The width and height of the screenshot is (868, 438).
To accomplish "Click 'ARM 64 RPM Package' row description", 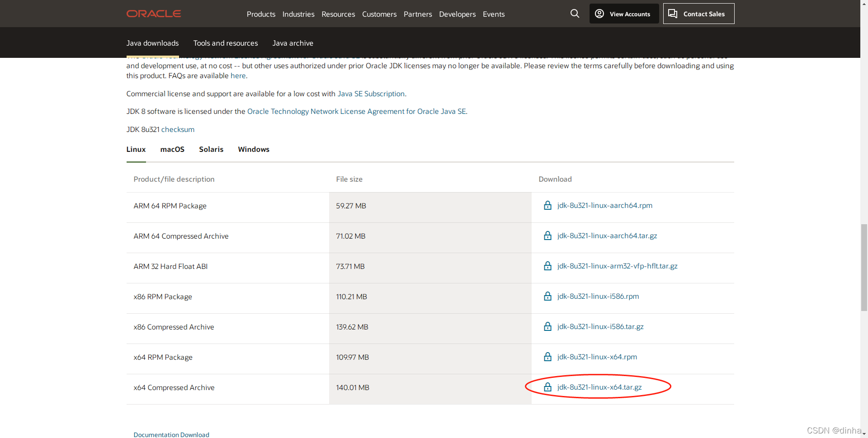I will tap(170, 206).
